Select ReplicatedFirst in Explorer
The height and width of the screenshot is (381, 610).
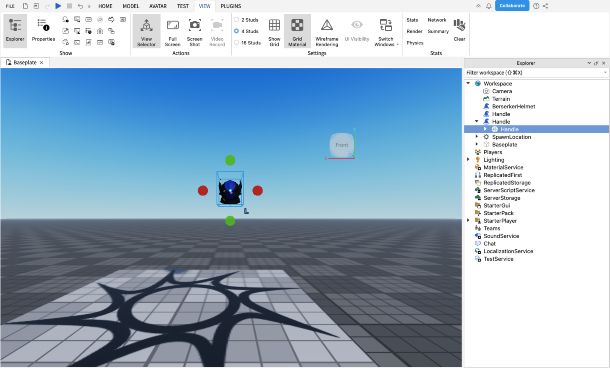(x=503, y=175)
